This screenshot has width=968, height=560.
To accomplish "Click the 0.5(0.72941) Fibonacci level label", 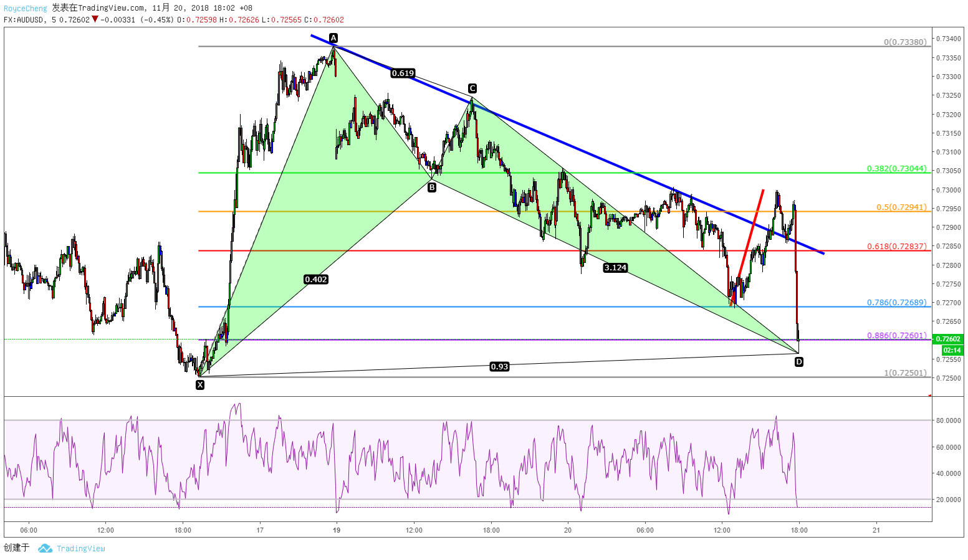I will coord(902,207).
